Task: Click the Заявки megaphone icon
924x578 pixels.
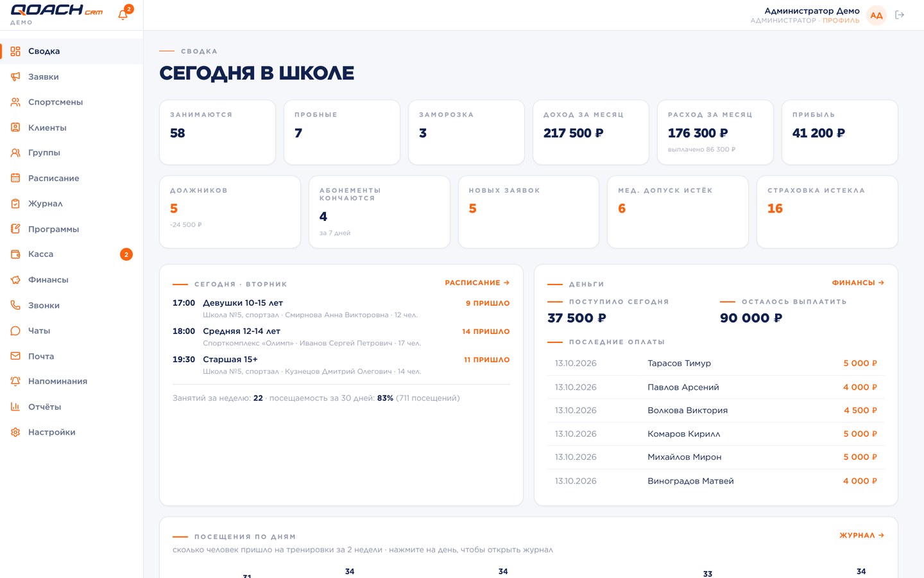Action: click(15, 76)
